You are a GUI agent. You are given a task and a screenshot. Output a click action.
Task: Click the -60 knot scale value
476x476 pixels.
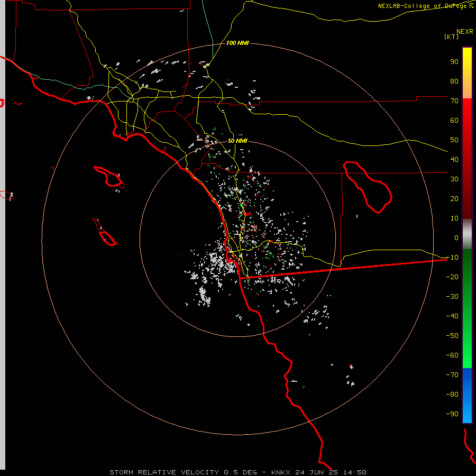coord(452,355)
